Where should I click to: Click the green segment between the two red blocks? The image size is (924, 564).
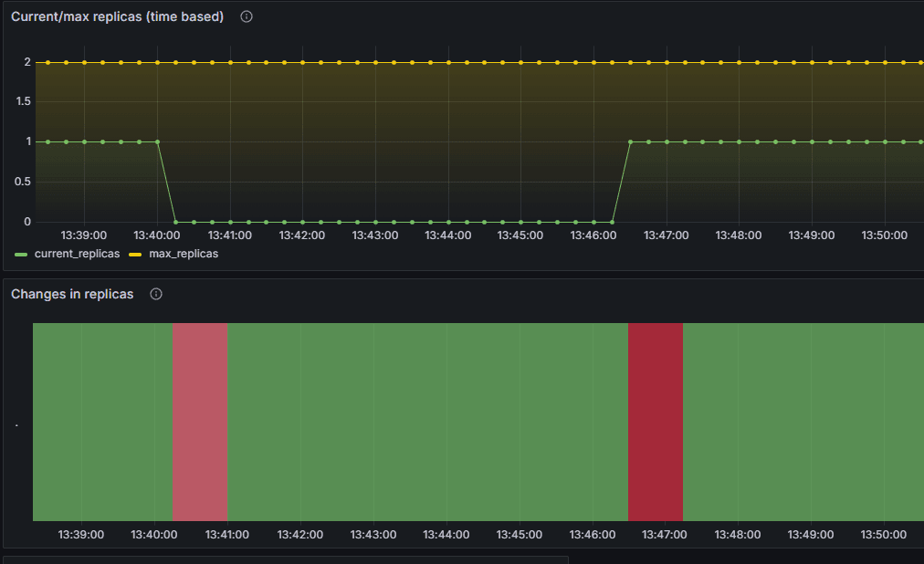(x=427, y=422)
